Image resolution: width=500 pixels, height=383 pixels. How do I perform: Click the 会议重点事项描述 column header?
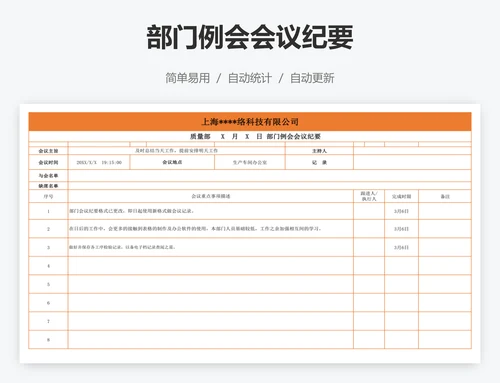tap(211, 196)
